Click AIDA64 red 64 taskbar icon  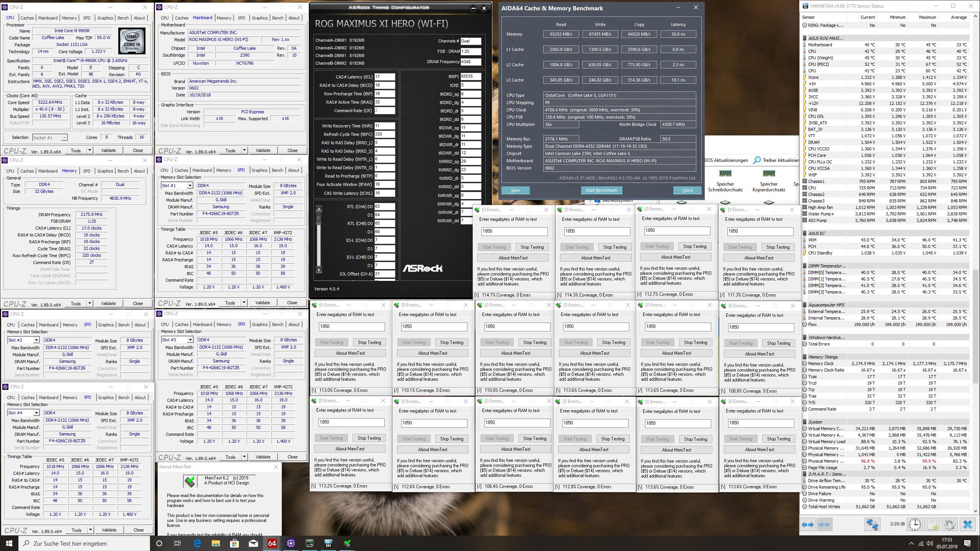[272, 543]
